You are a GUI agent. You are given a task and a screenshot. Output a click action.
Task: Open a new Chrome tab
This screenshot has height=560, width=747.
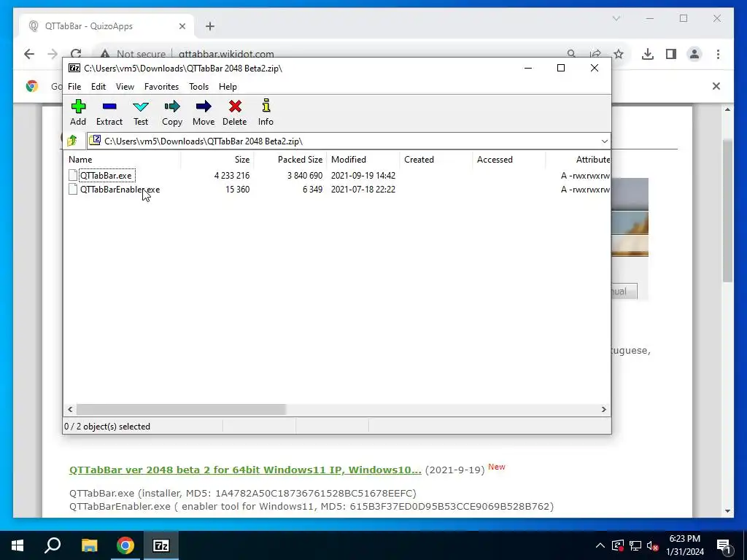210,26
